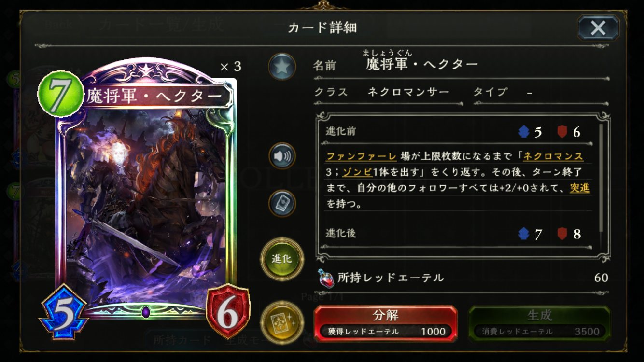This screenshot has height=362, width=644.
Task: Open the ファンファーレ keyword link
Action: [x=361, y=156]
